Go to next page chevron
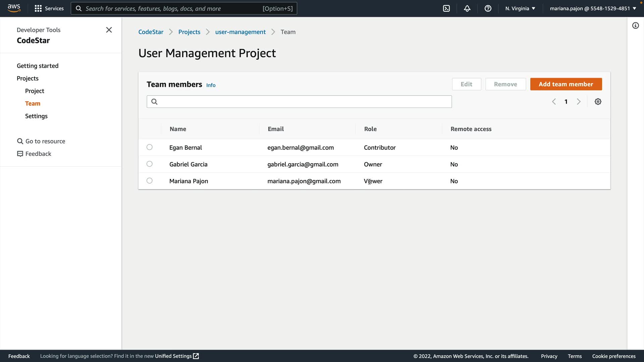Screen dimensions: 644x362 (x=579, y=102)
